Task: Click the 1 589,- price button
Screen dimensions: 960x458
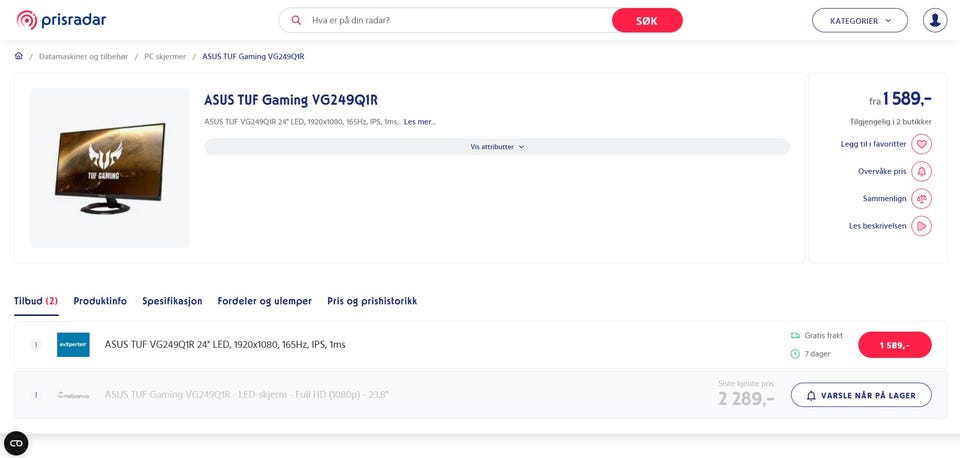Action: point(894,345)
